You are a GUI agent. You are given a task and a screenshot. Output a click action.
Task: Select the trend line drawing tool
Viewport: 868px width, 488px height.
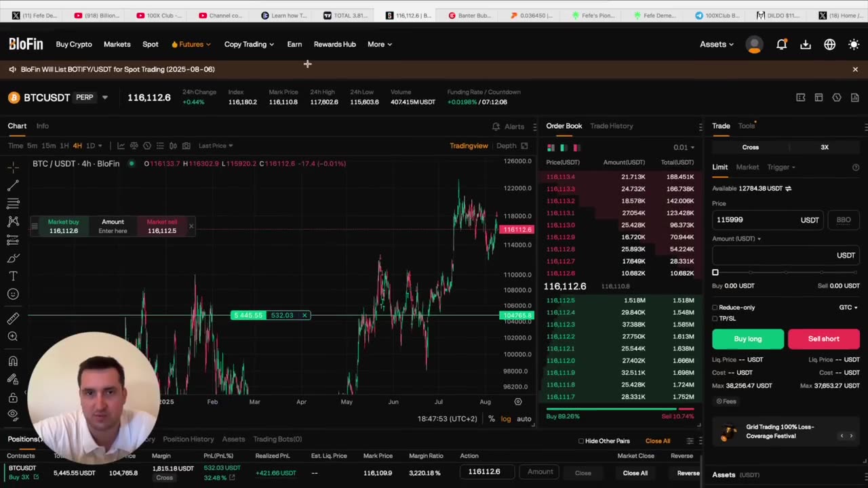[x=13, y=185]
